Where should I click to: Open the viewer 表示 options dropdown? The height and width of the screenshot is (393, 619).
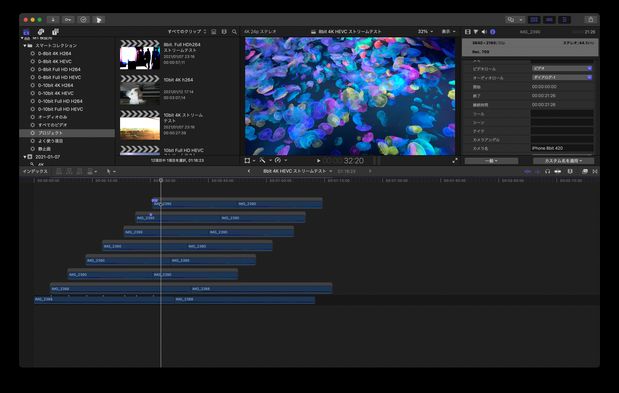click(448, 32)
